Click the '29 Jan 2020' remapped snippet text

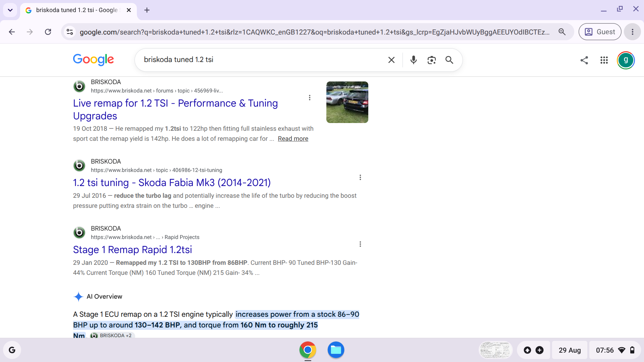pos(215,268)
